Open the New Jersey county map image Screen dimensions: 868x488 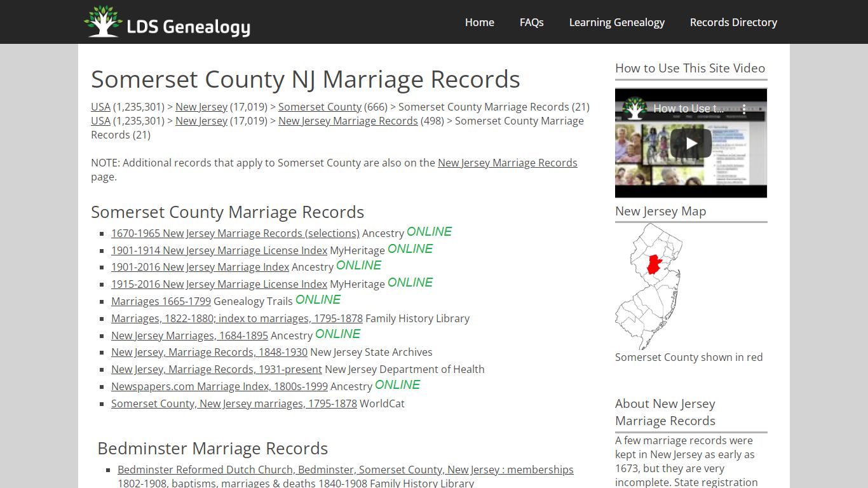point(649,286)
